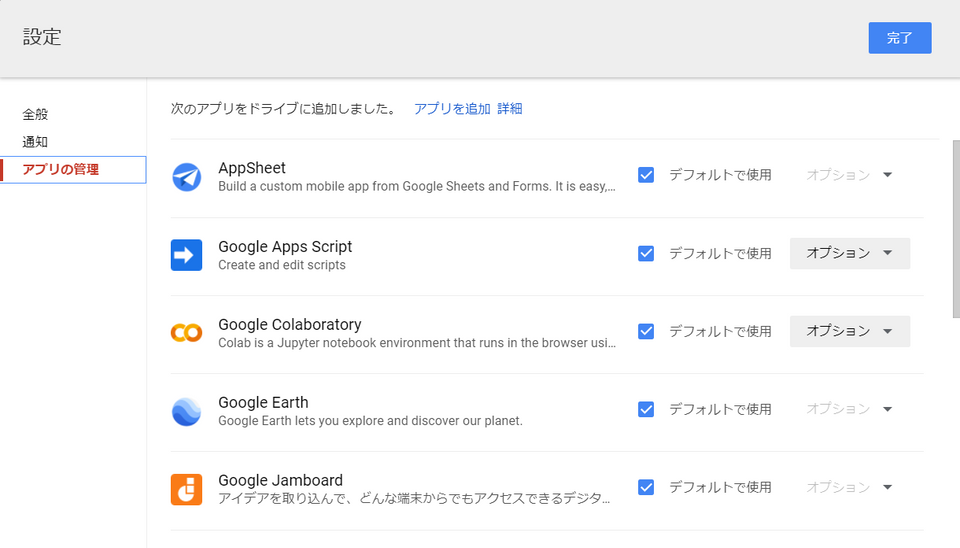
Task: Open the AppSheet オプション dropdown arrow
Action: tap(888, 175)
